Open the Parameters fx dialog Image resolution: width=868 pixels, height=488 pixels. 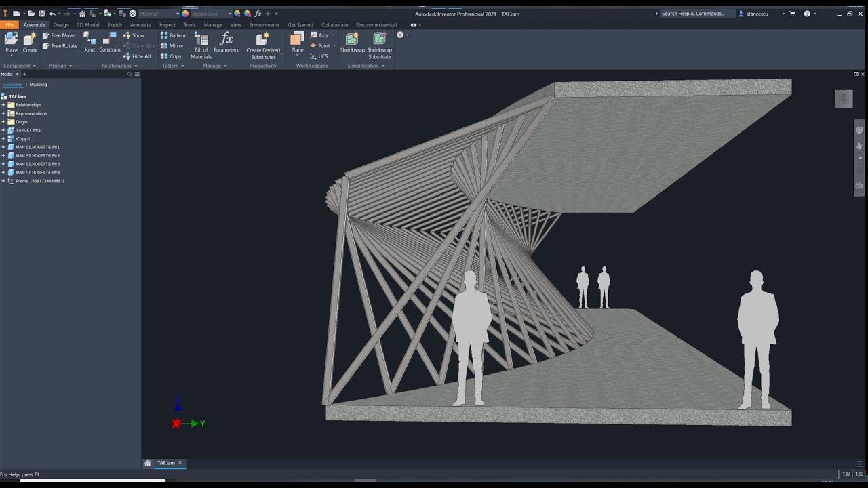coord(226,42)
